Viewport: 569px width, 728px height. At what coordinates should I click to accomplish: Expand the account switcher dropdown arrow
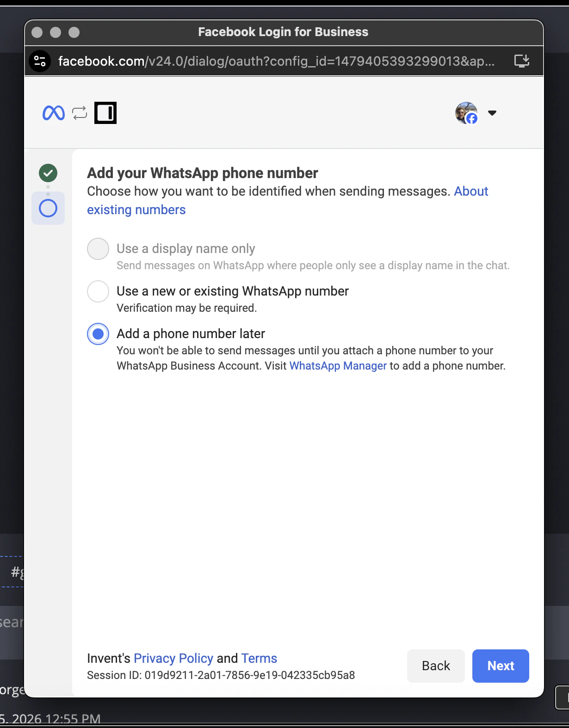click(492, 113)
